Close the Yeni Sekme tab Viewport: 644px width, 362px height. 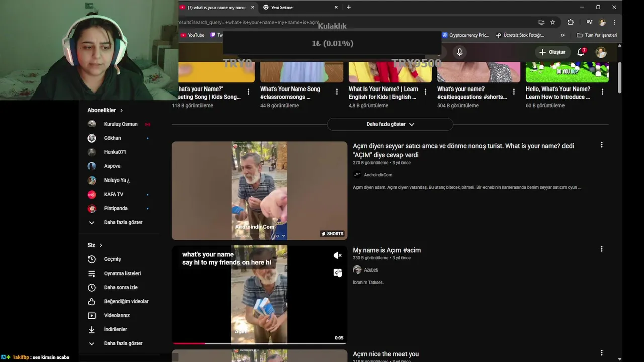pos(336,7)
